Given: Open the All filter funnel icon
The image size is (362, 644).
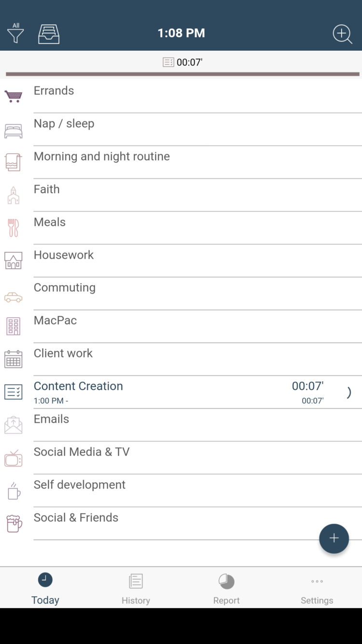Looking at the screenshot, I should (x=15, y=34).
